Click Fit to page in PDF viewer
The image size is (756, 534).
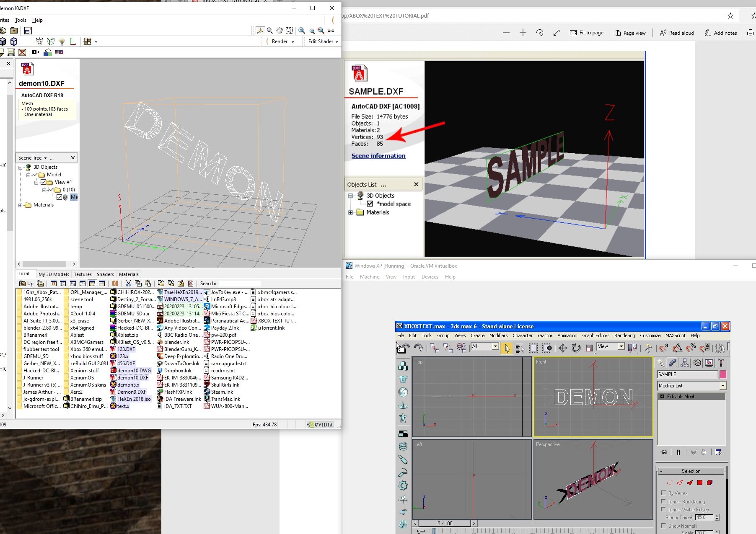[587, 33]
